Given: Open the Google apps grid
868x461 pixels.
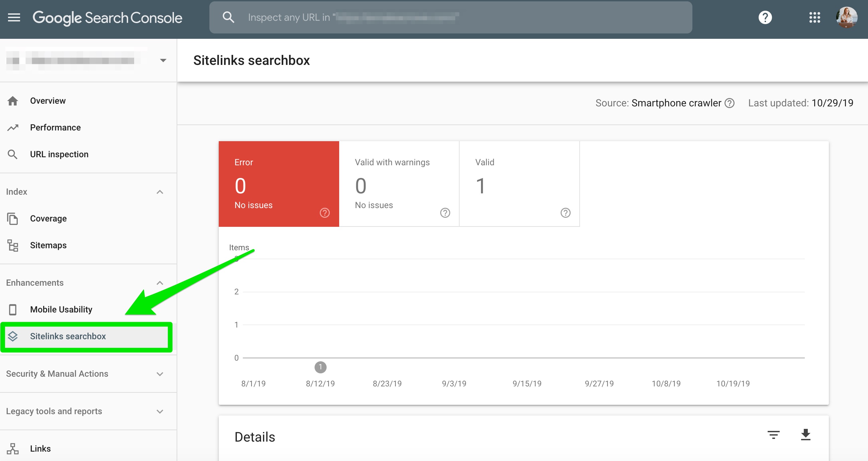Looking at the screenshot, I should (814, 17).
